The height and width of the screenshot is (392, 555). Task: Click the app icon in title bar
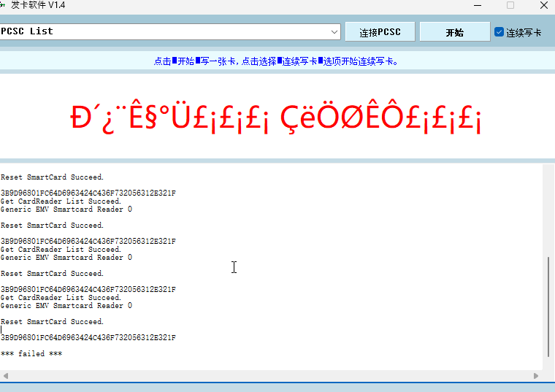(x=3, y=5)
